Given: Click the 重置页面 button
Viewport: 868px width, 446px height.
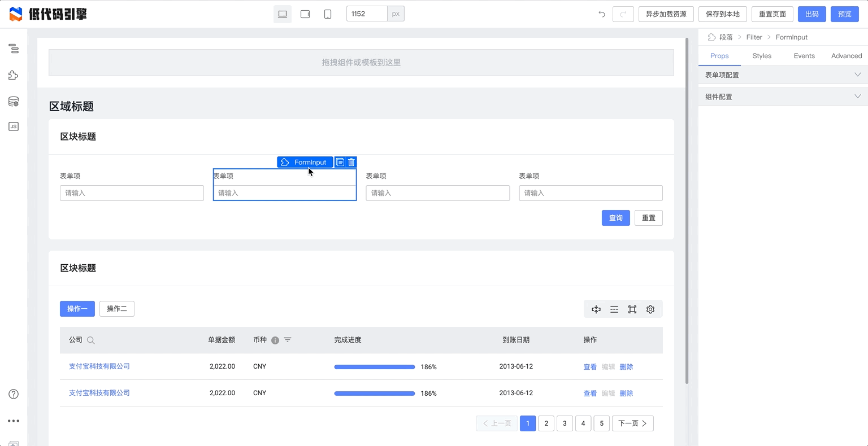Looking at the screenshot, I should [x=772, y=14].
